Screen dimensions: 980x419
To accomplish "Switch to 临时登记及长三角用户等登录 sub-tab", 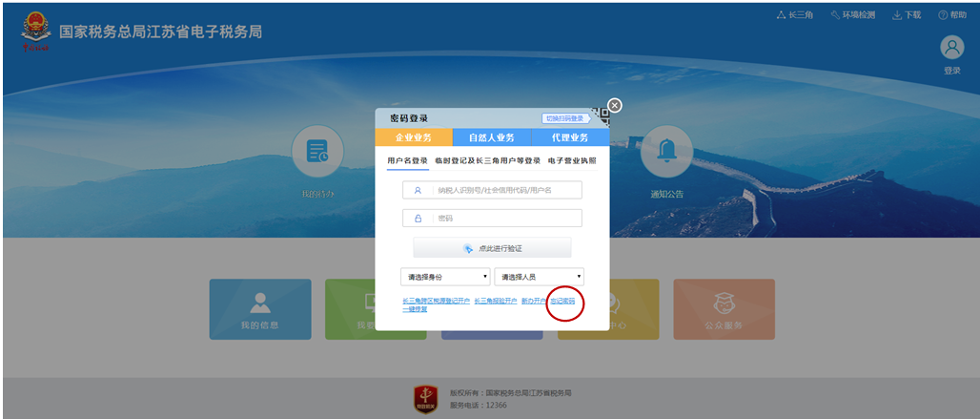I will point(488,160).
